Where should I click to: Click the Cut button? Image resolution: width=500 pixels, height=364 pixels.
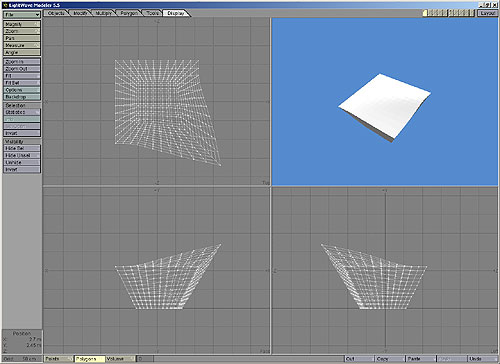point(359,359)
